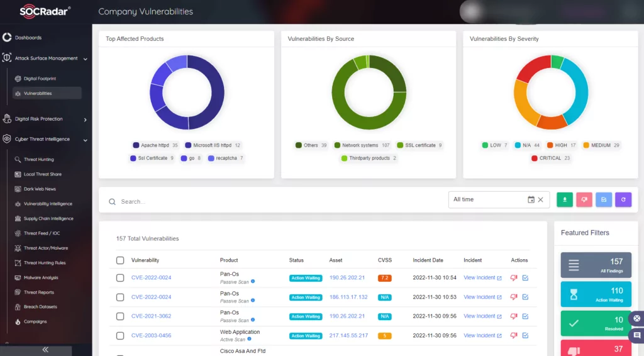This screenshot has width=644, height=356.
Task: Click the pink thumbs-down false positive button
Action: (584, 199)
